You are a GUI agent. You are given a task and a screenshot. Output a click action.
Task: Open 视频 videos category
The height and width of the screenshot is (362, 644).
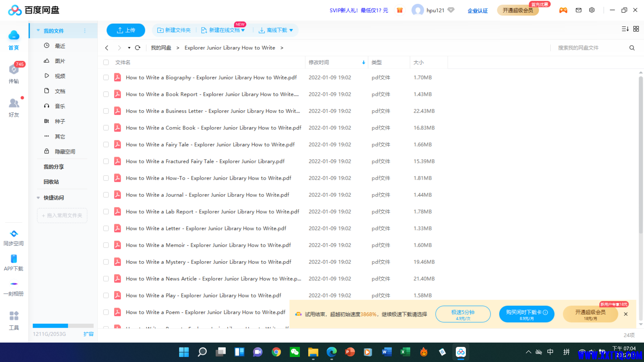(60, 76)
